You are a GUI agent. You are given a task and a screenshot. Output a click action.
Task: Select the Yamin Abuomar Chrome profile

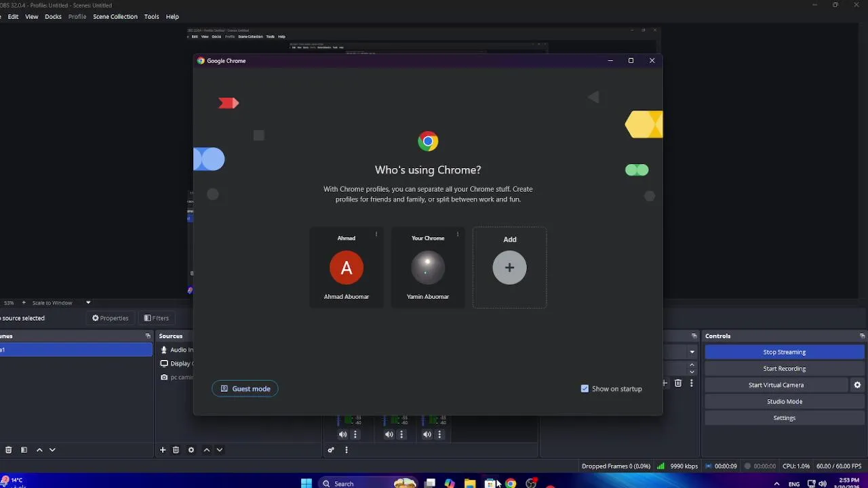tap(428, 268)
